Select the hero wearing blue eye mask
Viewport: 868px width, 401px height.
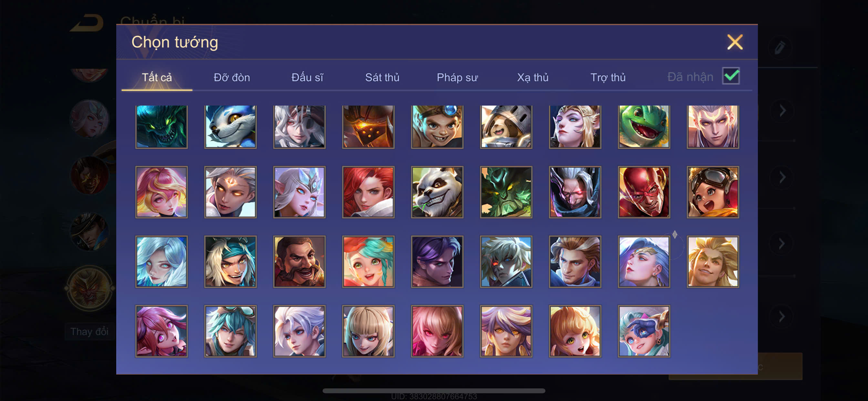(x=644, y=331)
